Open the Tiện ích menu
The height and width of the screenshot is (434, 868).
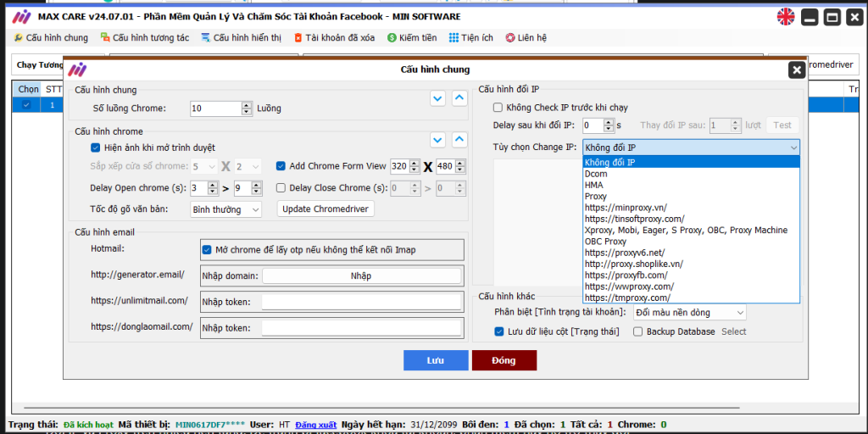(470, 37)
